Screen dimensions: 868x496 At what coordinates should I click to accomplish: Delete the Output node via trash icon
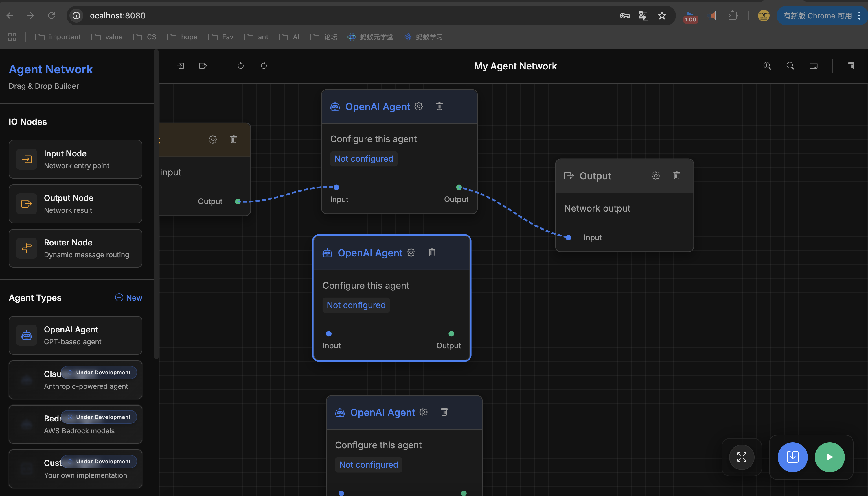(x=677, y=175)
